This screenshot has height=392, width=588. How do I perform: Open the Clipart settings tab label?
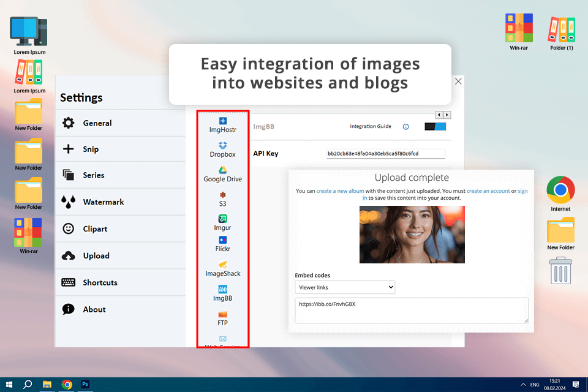[96, 229]
